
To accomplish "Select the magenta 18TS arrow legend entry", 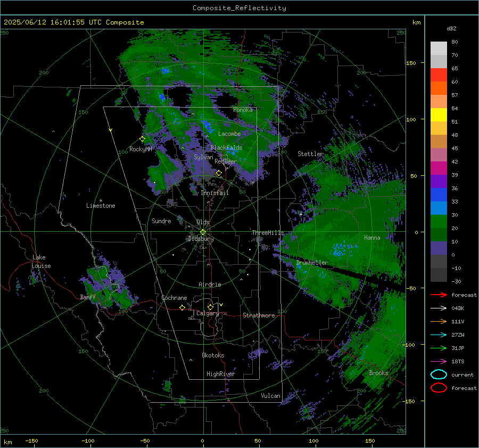I will click(439, 362).
